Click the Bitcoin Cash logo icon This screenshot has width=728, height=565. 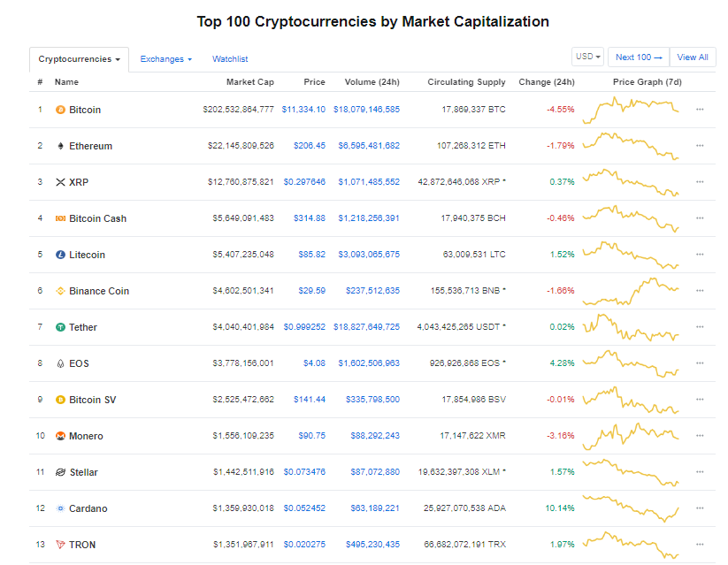click(x=60, y=218)
